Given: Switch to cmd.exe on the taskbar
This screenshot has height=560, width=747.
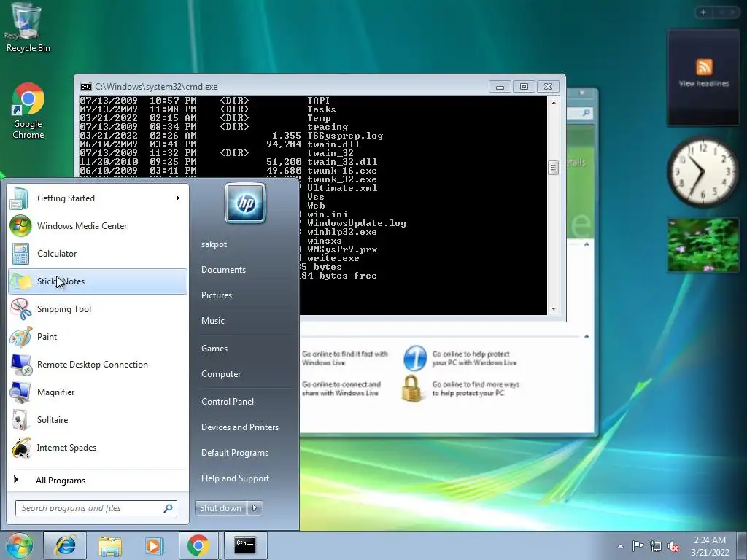Looking at the screenshot, I should 245,545.
